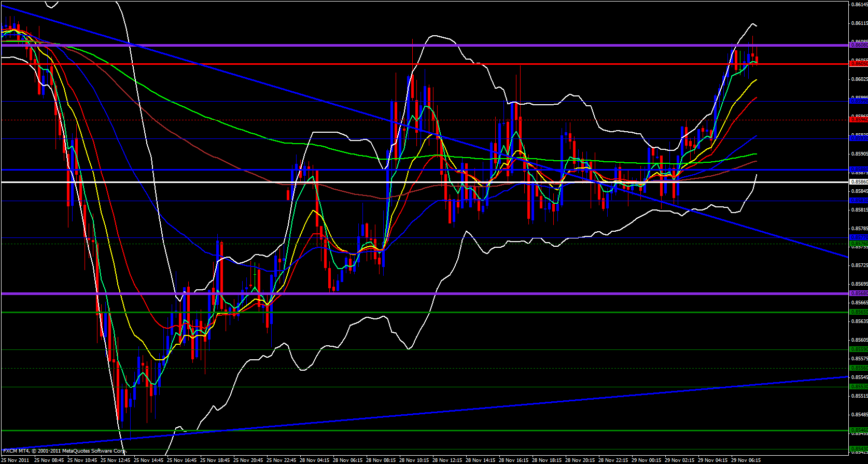The width and height of the screenshot is (868, 464).
Task: Click the green 0.85460 price label
Action: point(858,430)
